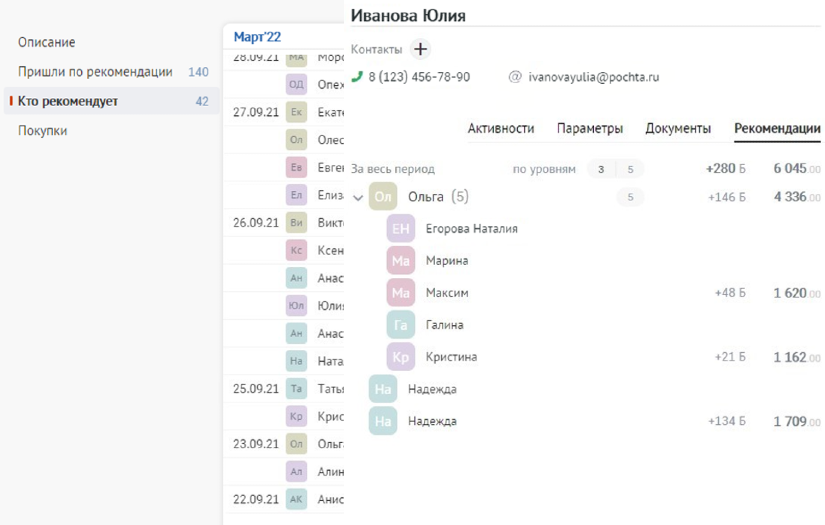Screen dimensions: 825x525
Task: Click the ЕН avatar for Егорова Наталия
Action: click(x=400, y=229)
